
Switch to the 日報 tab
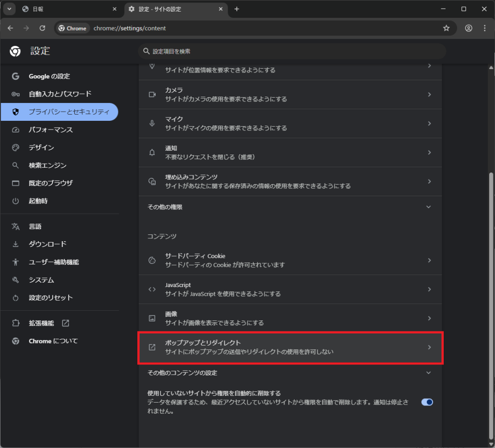[x=68, y=9]
